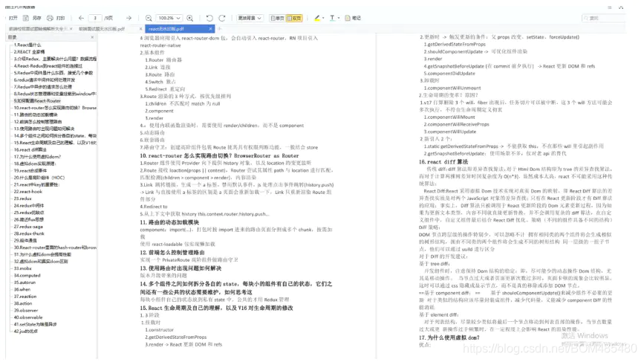Open outline item 16.react diff算法
The width and height of the screenshot is (644, 362).
[x=30, y=150]
